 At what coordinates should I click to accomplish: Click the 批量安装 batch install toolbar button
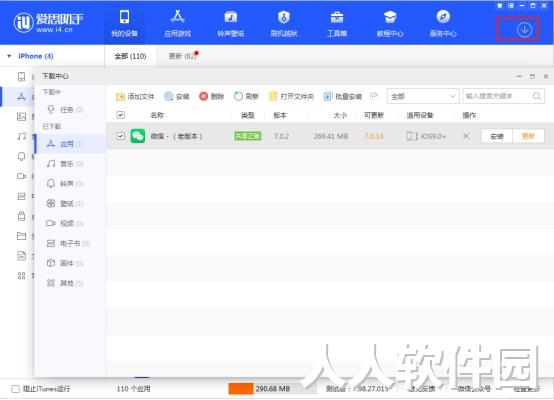(x=343, y=96)
